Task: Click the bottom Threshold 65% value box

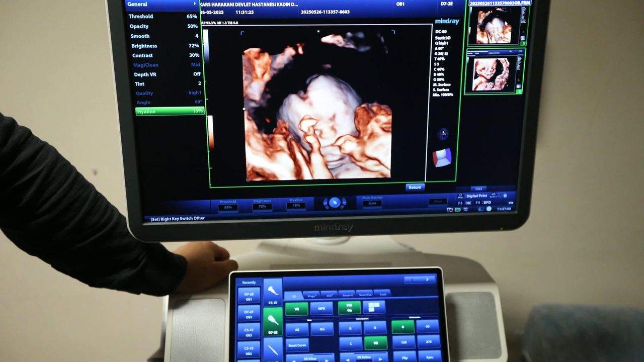Action: pos(228,207)
